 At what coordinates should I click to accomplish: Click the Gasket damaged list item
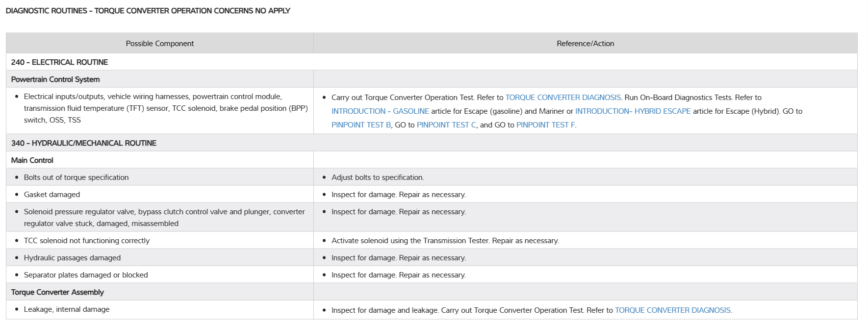(52, 195)
